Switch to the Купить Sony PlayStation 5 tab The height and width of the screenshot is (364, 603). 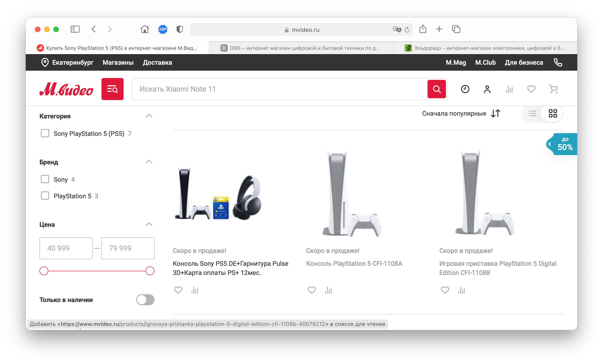[x=118, y=48]
